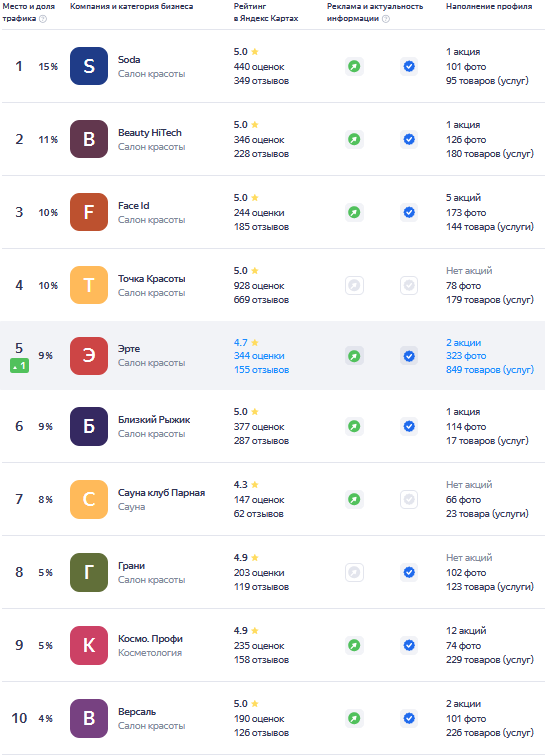Open the 344 оценки link for Эрте

(x=259, y=356)
